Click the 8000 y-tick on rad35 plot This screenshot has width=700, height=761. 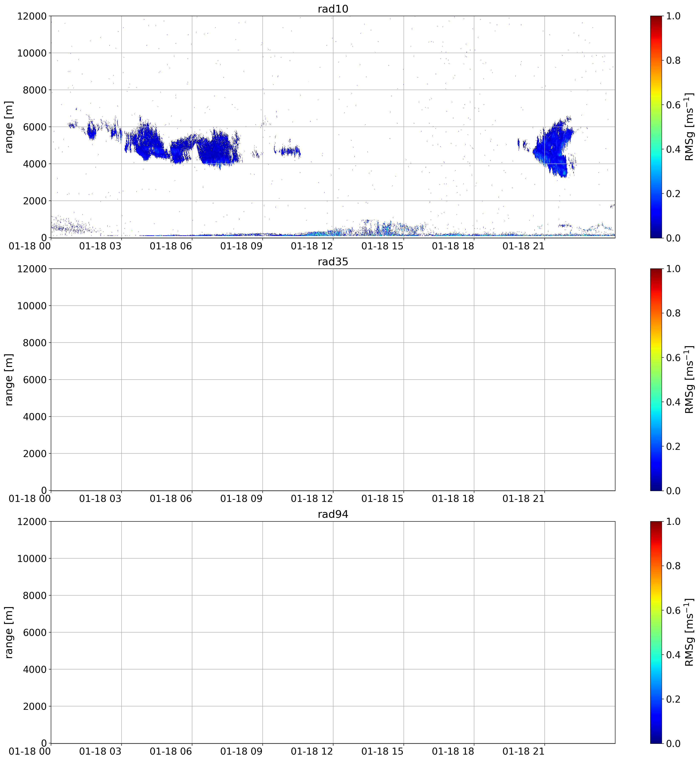click(35, 343)
